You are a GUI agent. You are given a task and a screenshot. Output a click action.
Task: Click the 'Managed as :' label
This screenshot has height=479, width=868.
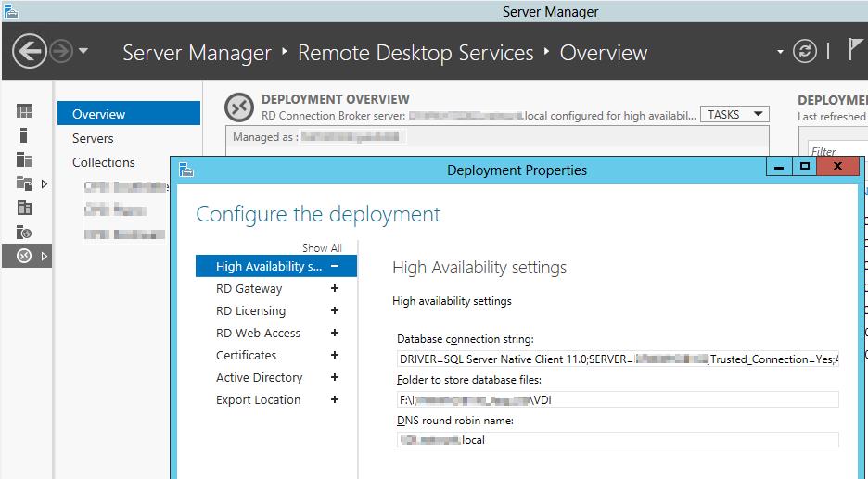pyautogui.click(x=265, y=137)
